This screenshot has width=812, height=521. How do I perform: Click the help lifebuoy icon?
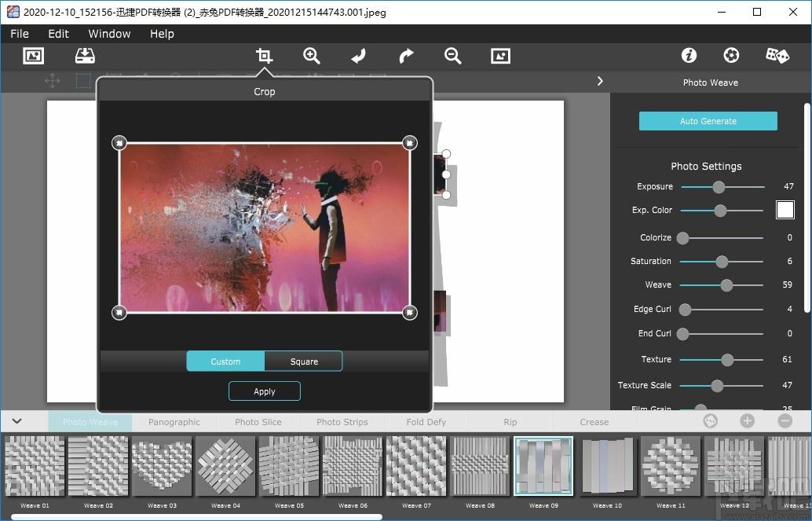pyautogui.click(x=731, y=55)
